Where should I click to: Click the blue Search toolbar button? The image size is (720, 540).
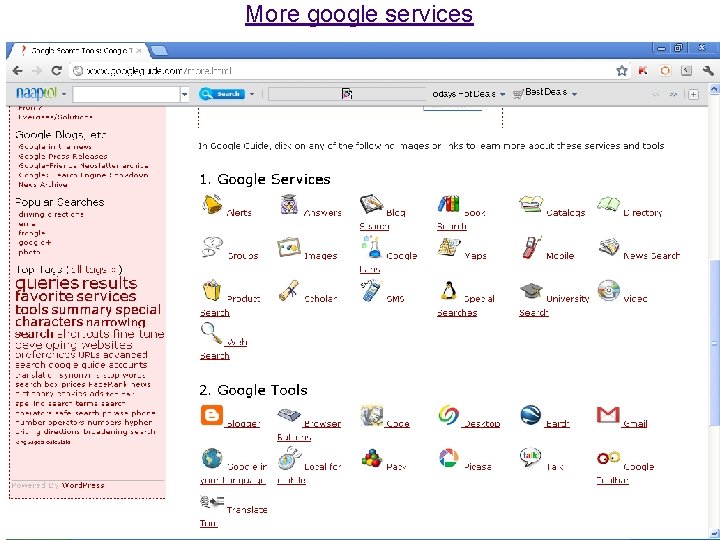pos(222,94)
